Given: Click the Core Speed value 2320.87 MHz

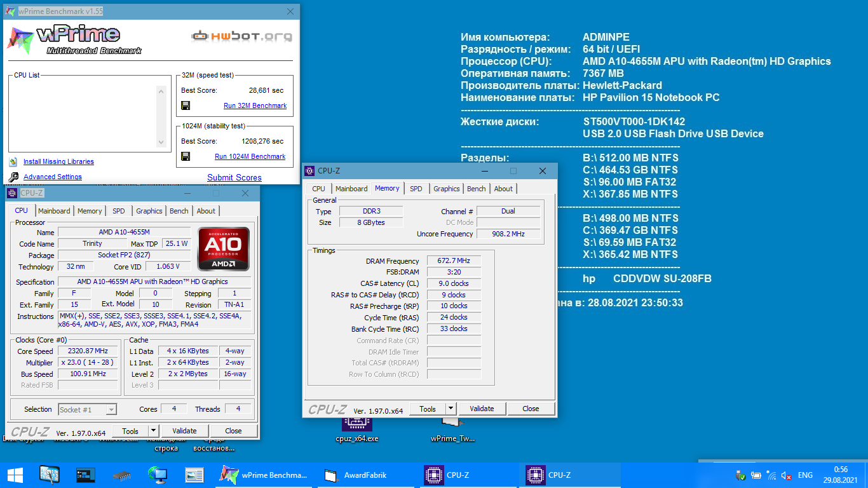Looking at the screenshot, I should click(x=88, y=351).
